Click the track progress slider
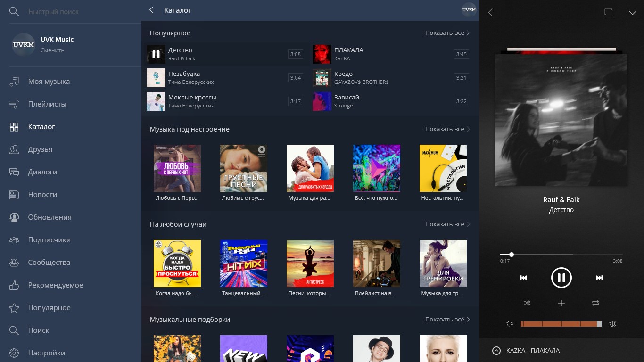Screen dimensions: 644x362 pos(561,255)
